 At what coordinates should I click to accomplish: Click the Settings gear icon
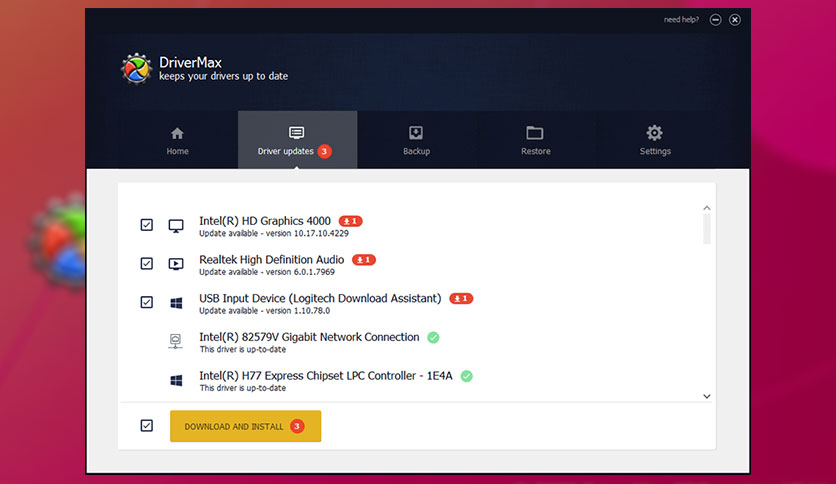pyautogui.click(x=654, y=133)
